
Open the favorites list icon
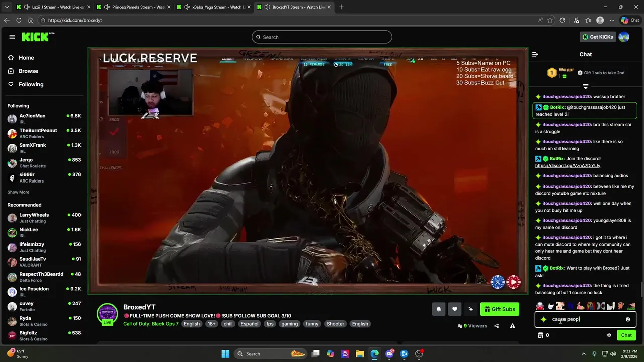pyautogui.click(x=588, y=20)
